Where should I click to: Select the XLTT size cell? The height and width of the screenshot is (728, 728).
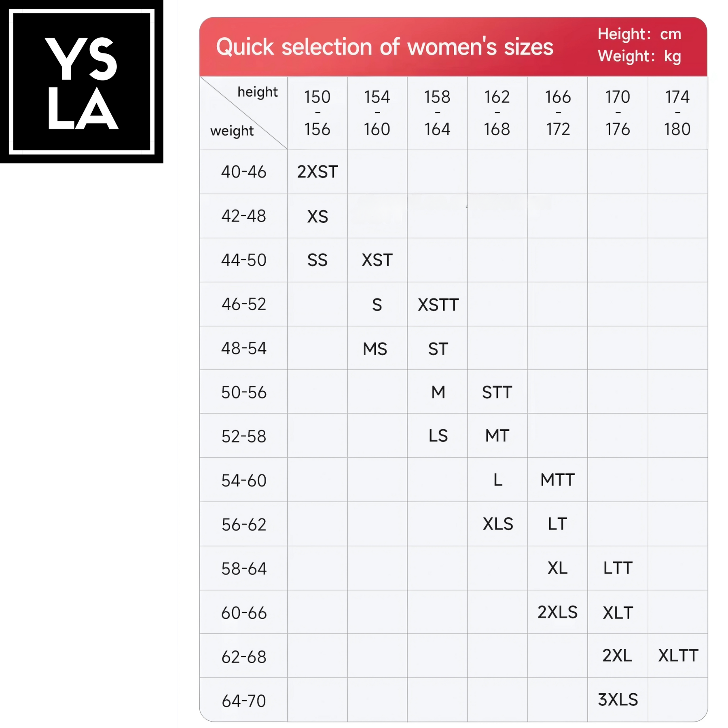678,656
